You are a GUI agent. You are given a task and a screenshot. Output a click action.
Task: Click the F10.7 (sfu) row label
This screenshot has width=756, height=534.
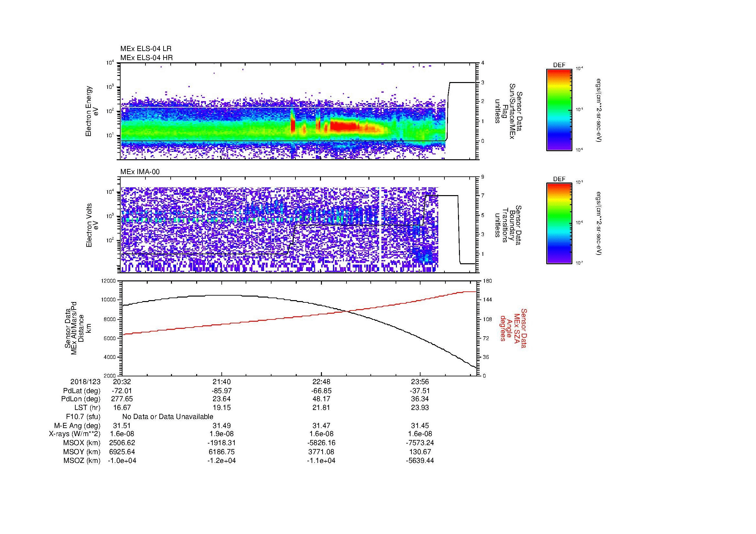[83, 417]
